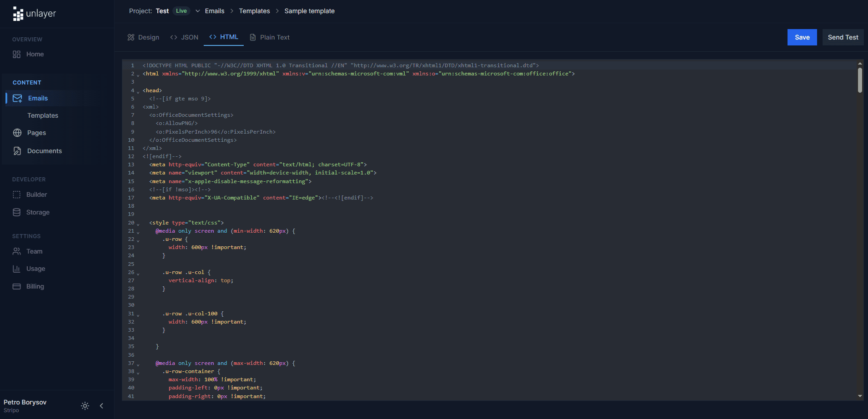Select the Emails sidebar item
The image size is (868, 419).
click(38, 98)
